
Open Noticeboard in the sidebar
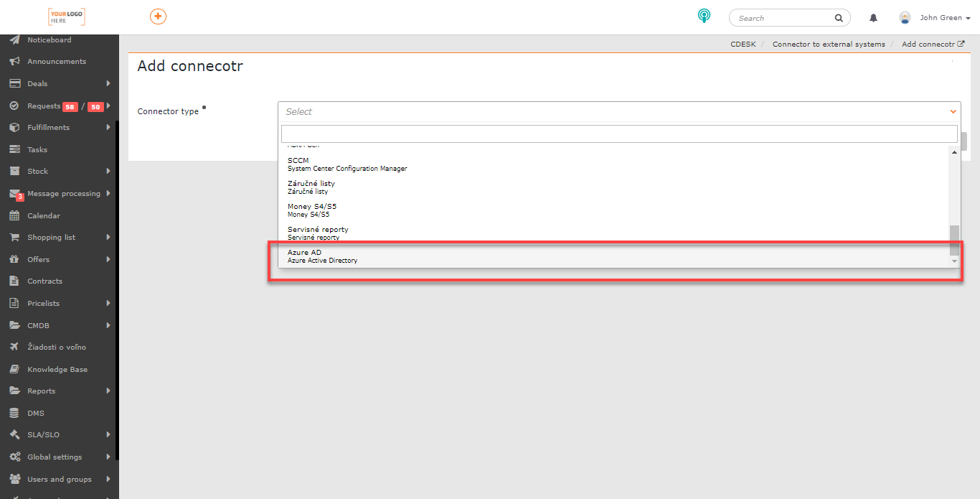[50, 40]
